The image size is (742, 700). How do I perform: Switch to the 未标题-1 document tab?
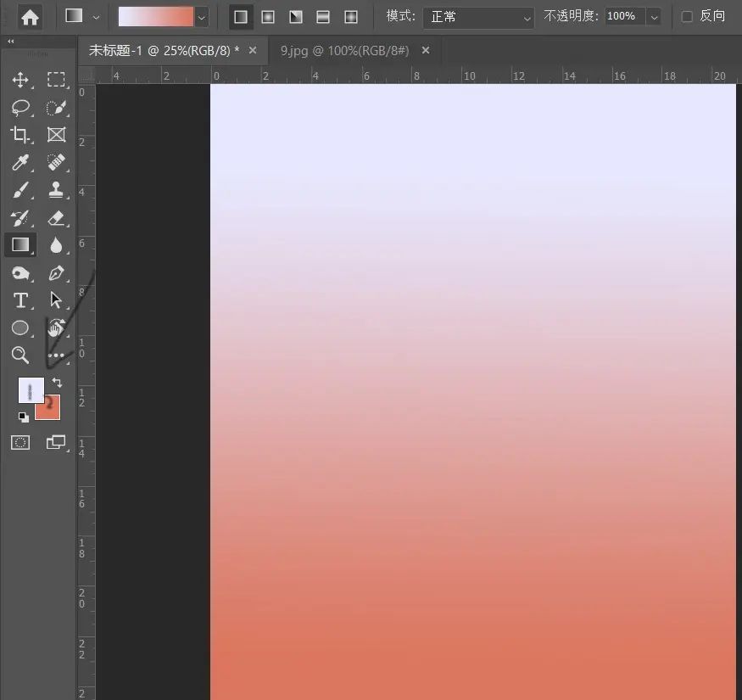pos(164,51)
